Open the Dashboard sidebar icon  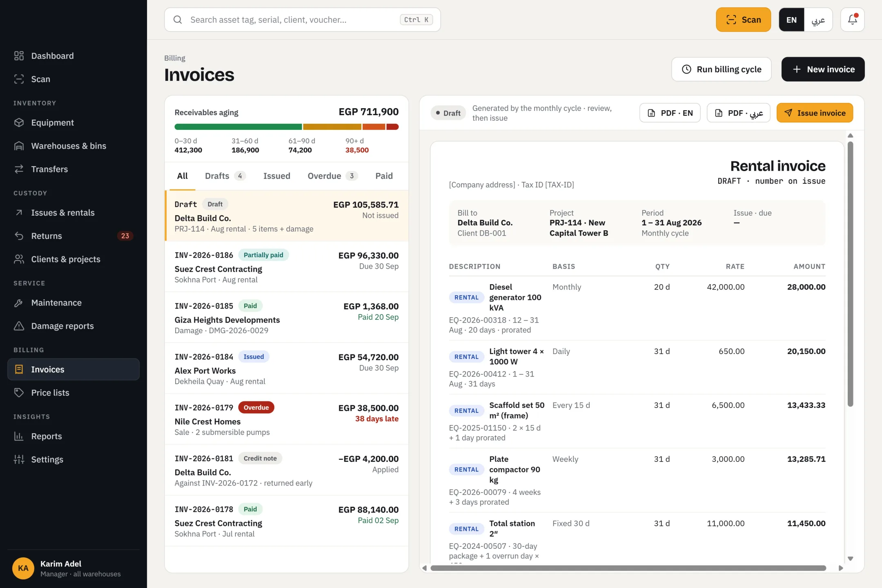[19, 56]
